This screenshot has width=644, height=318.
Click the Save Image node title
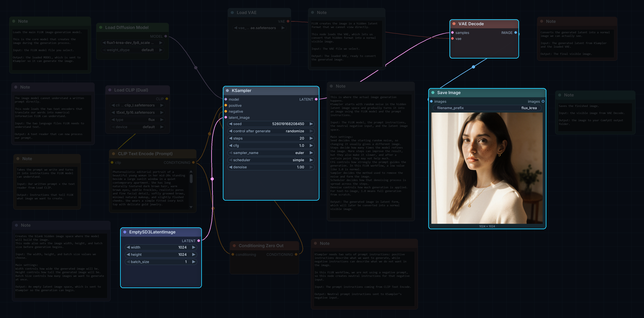click(449, 93)
